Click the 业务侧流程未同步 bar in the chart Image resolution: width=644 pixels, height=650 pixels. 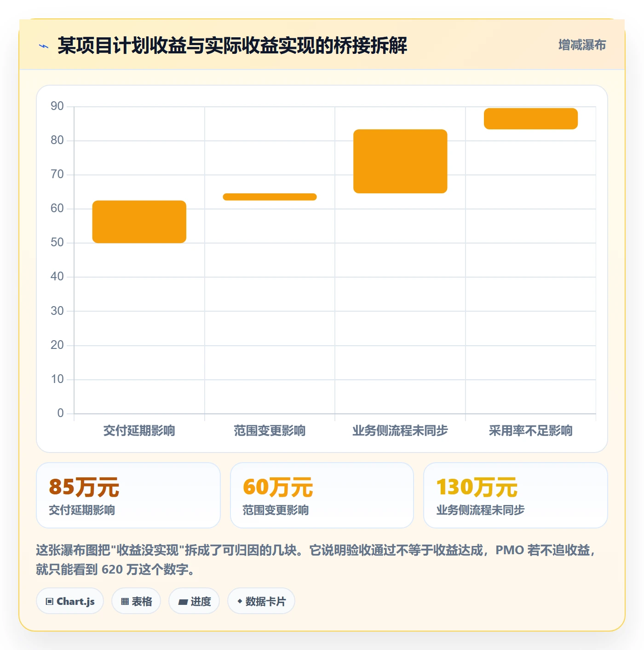(x=400, y=162)
